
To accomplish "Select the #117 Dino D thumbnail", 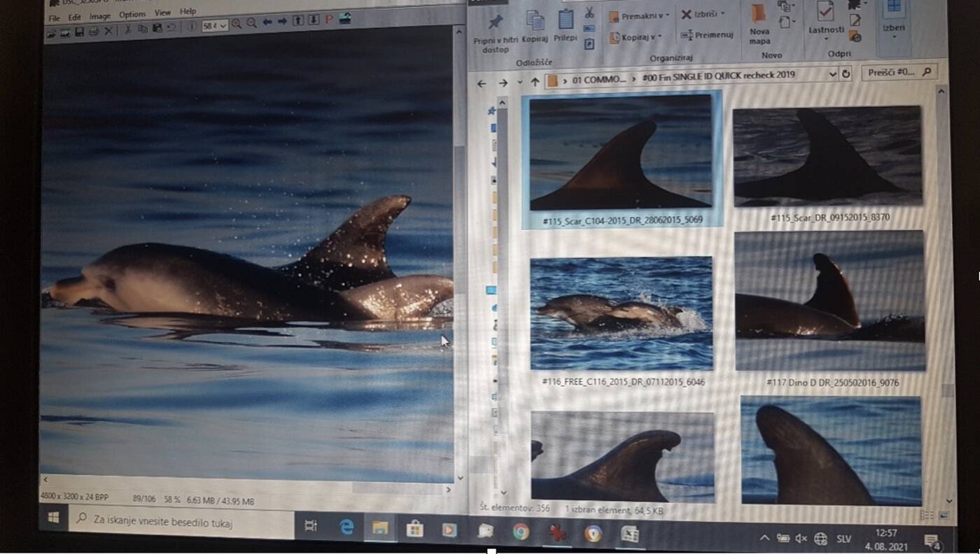I will [830, 301].
